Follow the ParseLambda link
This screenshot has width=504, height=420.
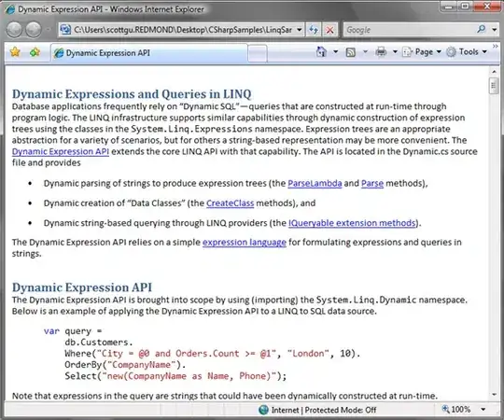click(x=315, y=184)
